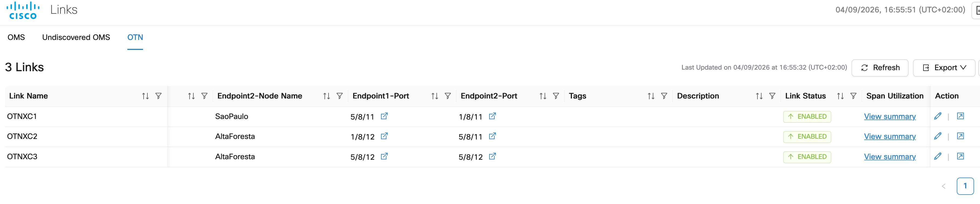Filter the Tags column
Viewport: 980px width, 204px height.
664,96
